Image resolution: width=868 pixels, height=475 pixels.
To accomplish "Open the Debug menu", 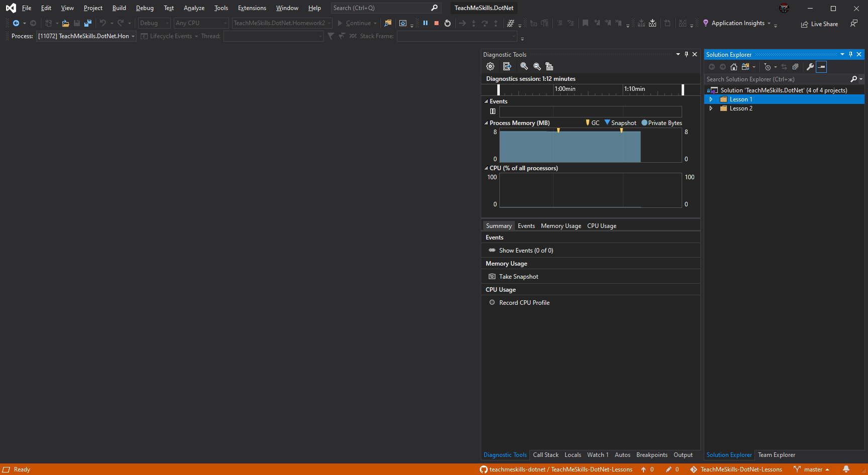I will pyautogui.click(x=145, y=8).
